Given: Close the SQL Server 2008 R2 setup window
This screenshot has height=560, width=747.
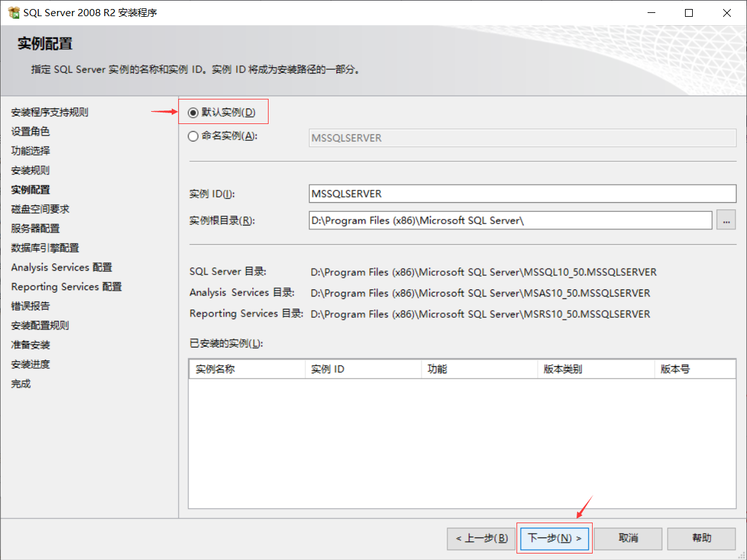Looking at the screenshot, I should click(x=726, y=13).
